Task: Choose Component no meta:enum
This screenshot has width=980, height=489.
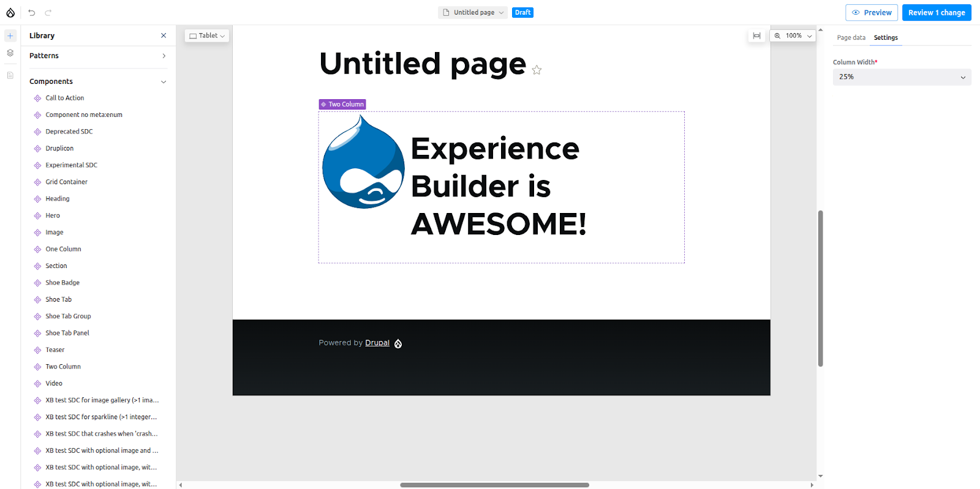Action: click(x=84, y=115)
